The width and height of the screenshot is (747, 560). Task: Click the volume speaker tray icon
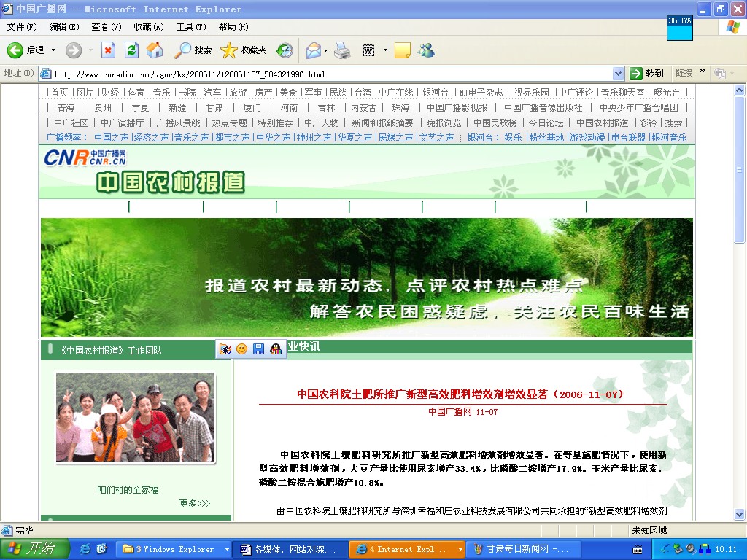click(691, 549)
